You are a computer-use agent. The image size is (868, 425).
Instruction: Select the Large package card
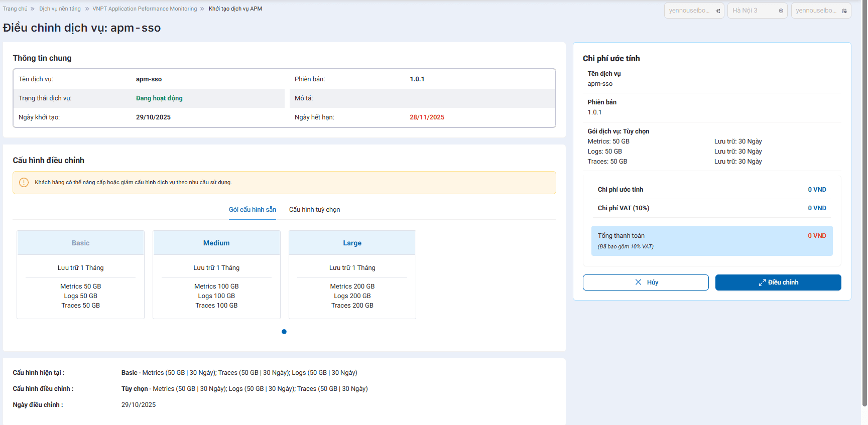352,274
